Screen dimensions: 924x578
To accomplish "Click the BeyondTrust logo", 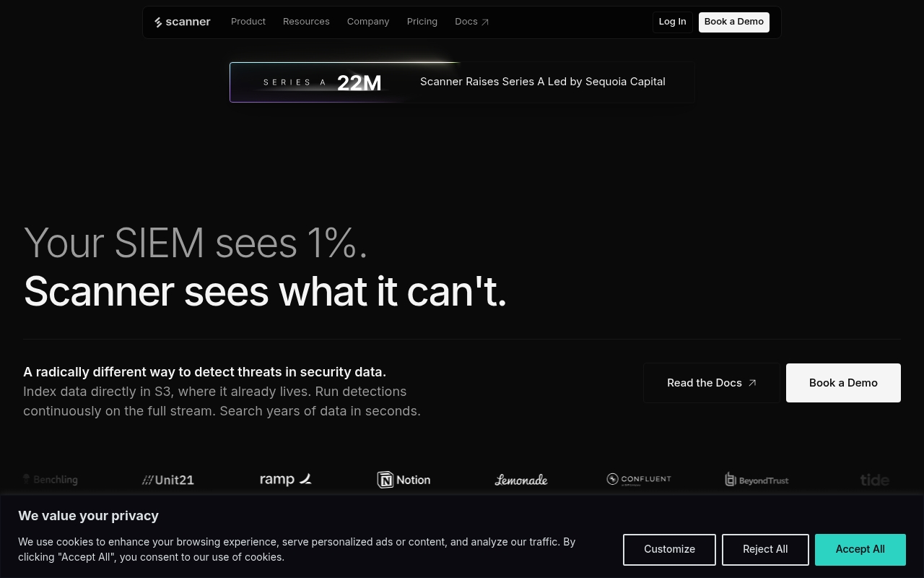I will pos(757,480).
